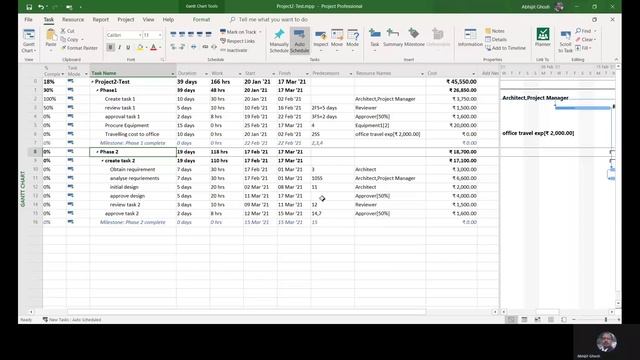Click New Tasks: Auto Scheduled in status bar
The image size is (640, 360).
pyautogui.click(x=72, y=320)
